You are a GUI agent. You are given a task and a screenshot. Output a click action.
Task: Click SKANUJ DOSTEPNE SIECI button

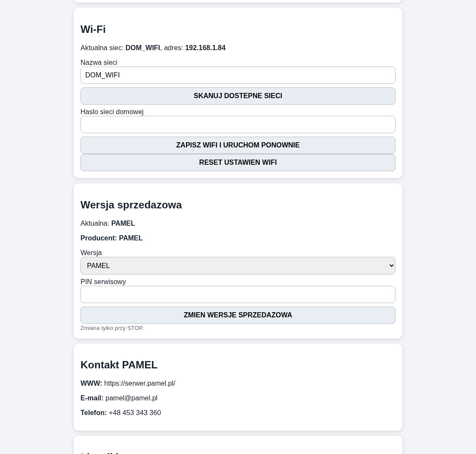[x=238, y=96]
